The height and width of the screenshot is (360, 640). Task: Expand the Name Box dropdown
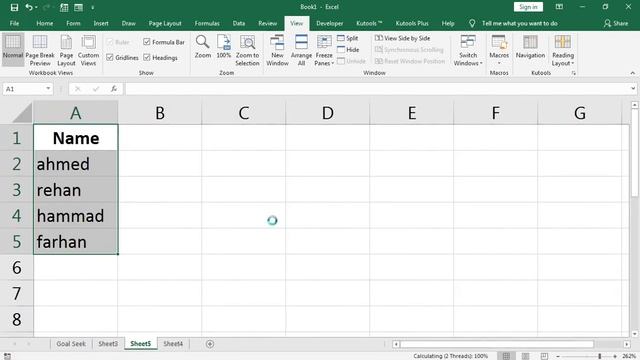tap(48, 89)
